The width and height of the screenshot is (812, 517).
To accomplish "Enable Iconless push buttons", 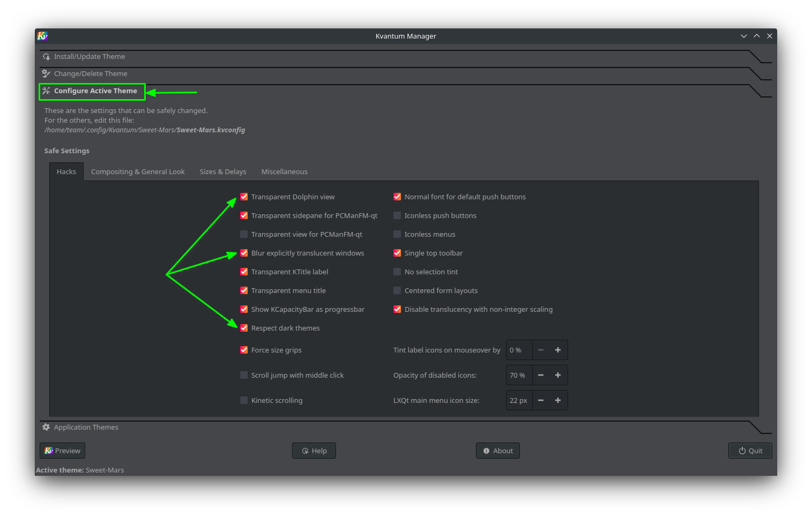I will [x=397, y=215].
